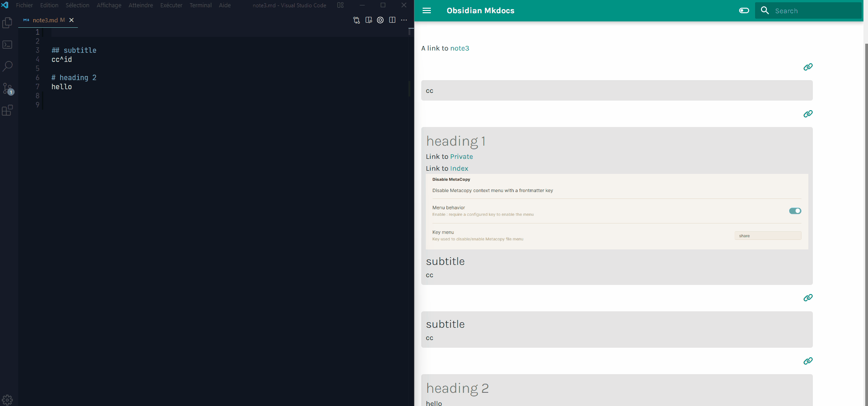Follow the Index link

pyautogui.click(x=459, y=168)
